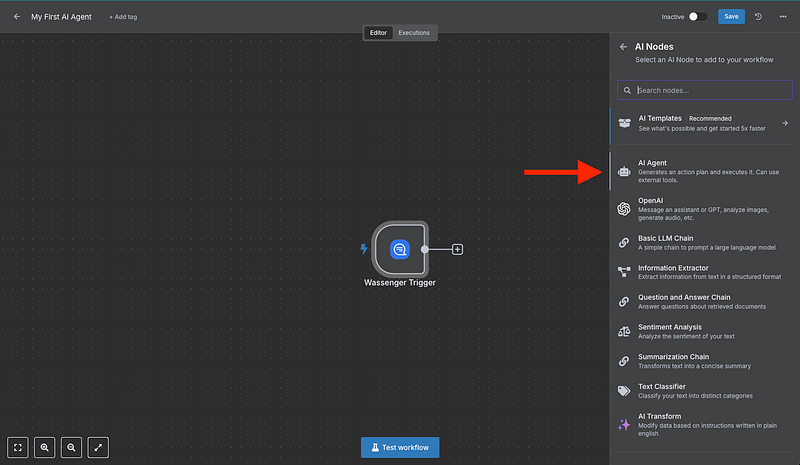Open the workflow history icon

(x=758, y=17)
